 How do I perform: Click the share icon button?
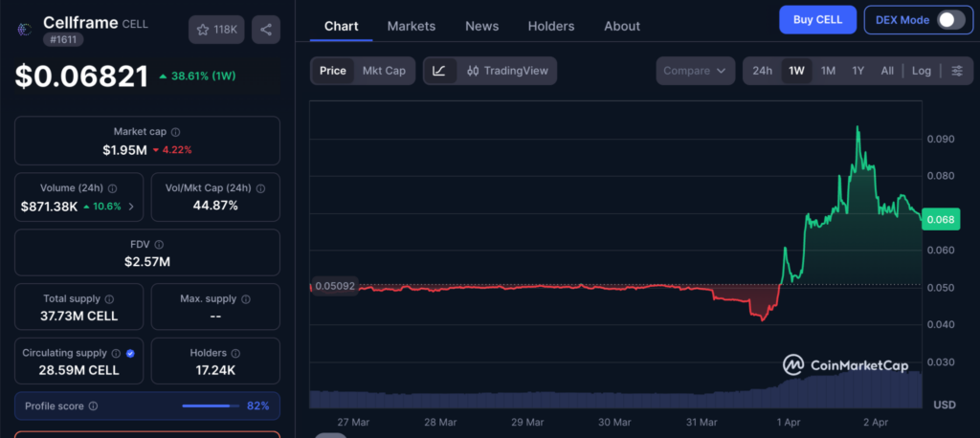click(265, 30)
